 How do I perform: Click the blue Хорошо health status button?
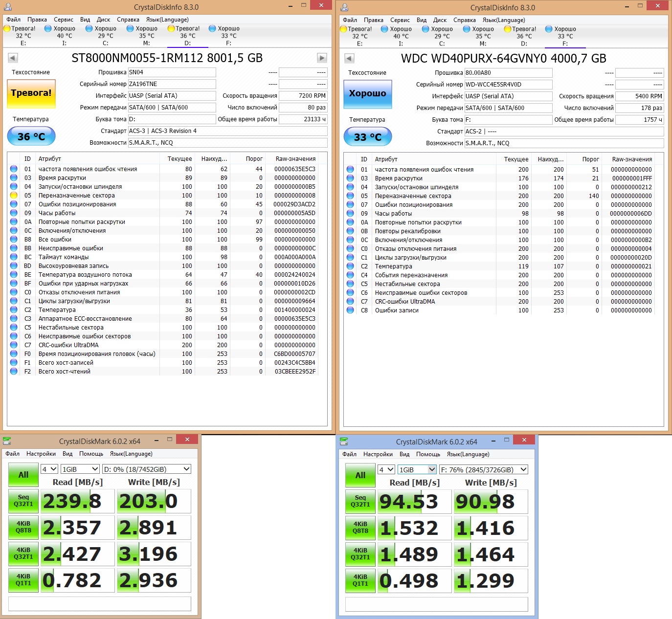tap(368, 94)
